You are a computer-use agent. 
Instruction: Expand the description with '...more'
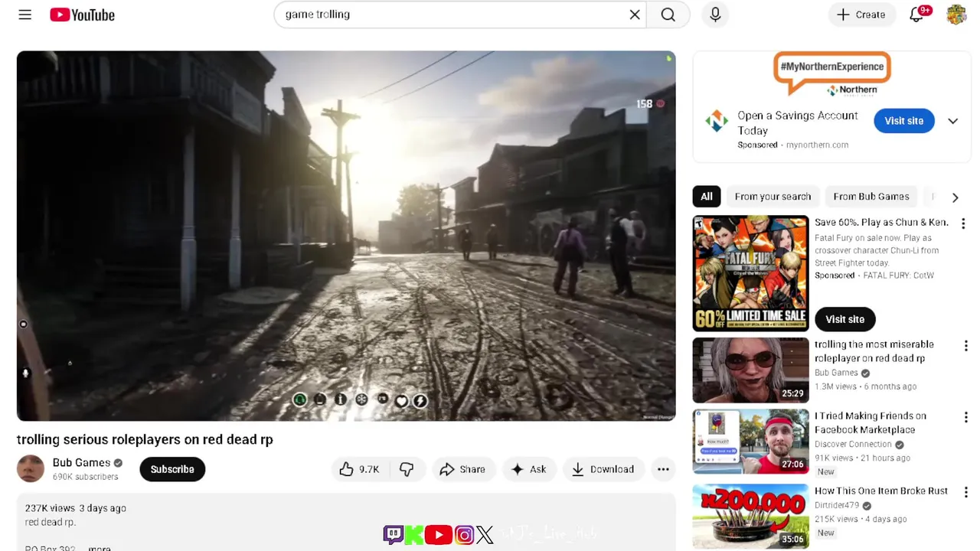click(x=99, y=547)
